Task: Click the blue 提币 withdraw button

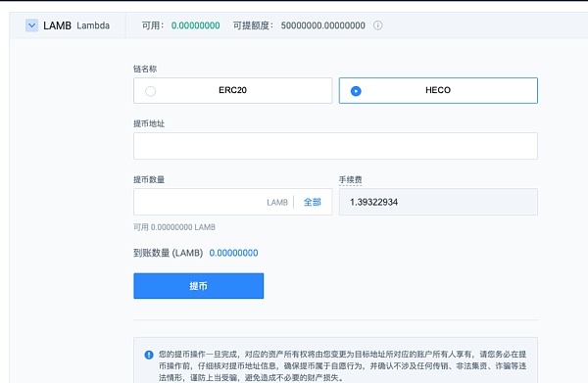Action: (198, 286)
